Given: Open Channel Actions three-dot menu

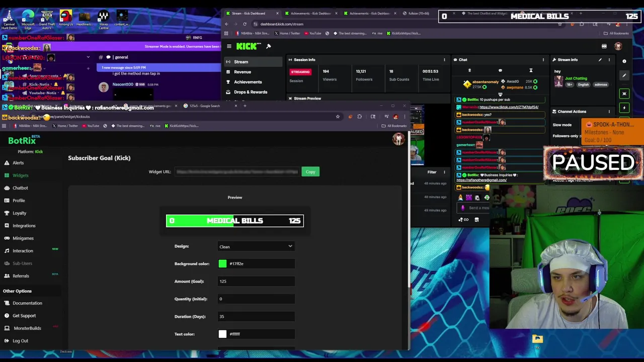Looking at the screenshot, I should point(609,112).
